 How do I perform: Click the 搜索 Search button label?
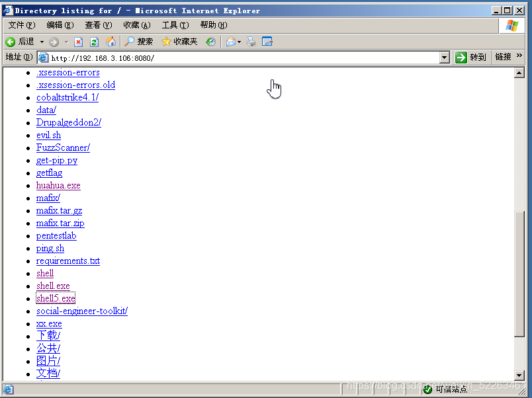tap(145, 42)
